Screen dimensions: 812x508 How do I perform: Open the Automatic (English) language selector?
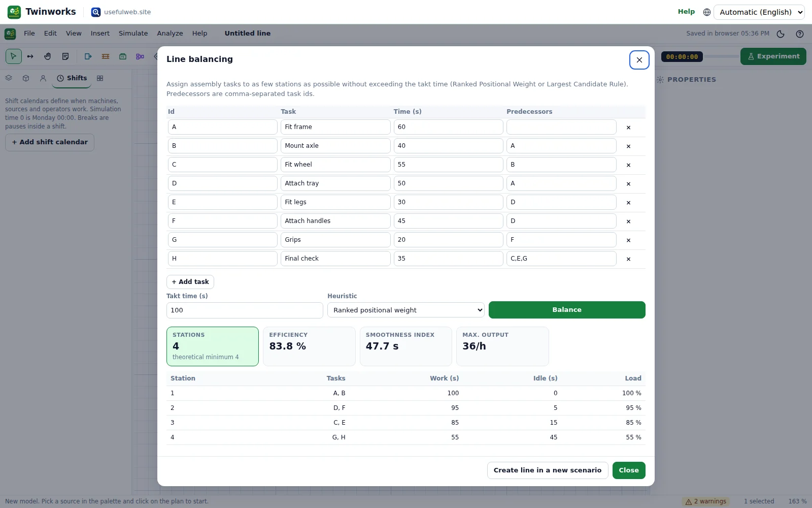coord(759,12)
